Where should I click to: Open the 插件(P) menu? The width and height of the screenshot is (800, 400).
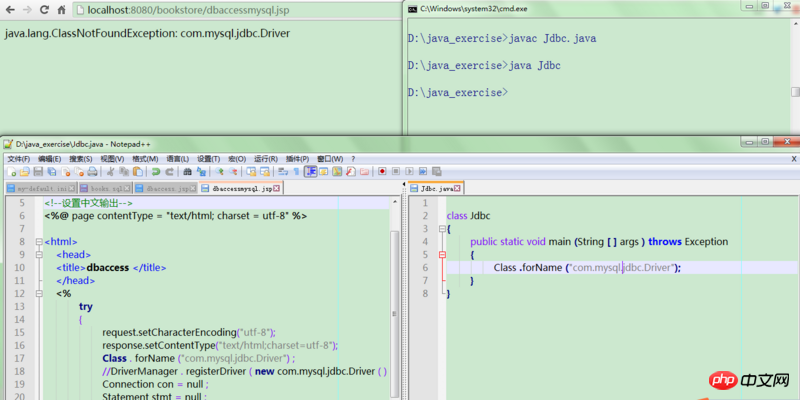[297, 158]
